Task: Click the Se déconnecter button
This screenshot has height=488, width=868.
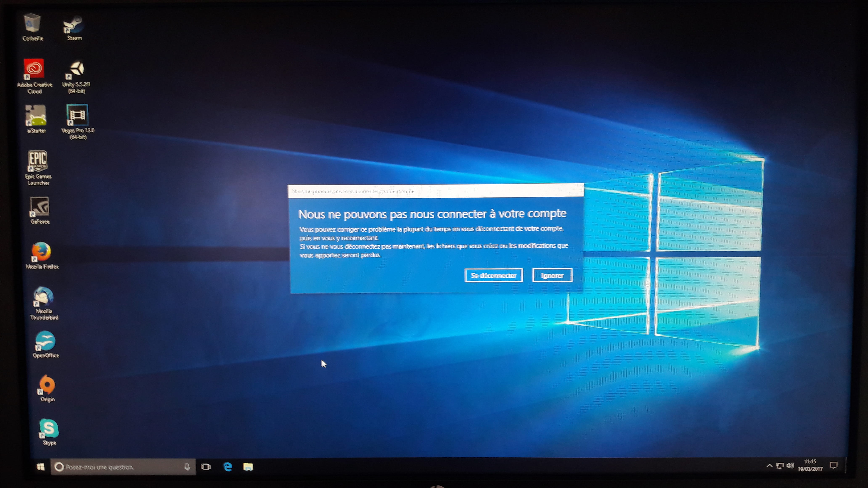Action: [494, 276]
